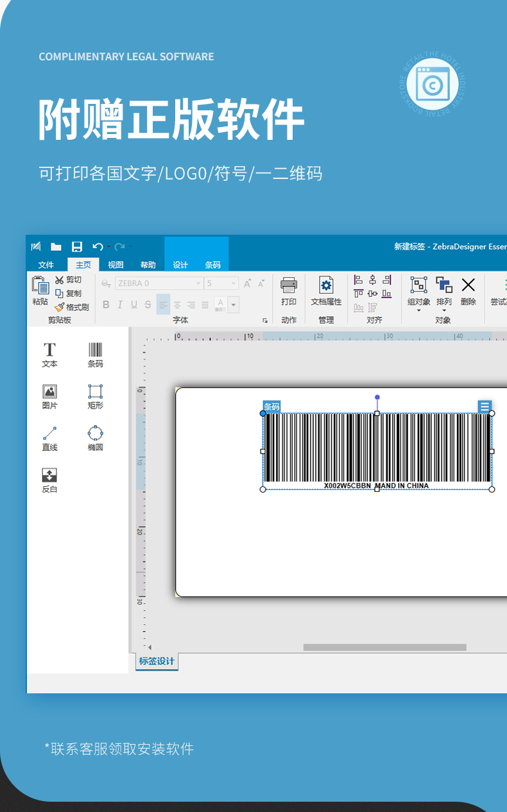
Task: Expand the 排列 arrange dropdown
Action: coord(444,311)
